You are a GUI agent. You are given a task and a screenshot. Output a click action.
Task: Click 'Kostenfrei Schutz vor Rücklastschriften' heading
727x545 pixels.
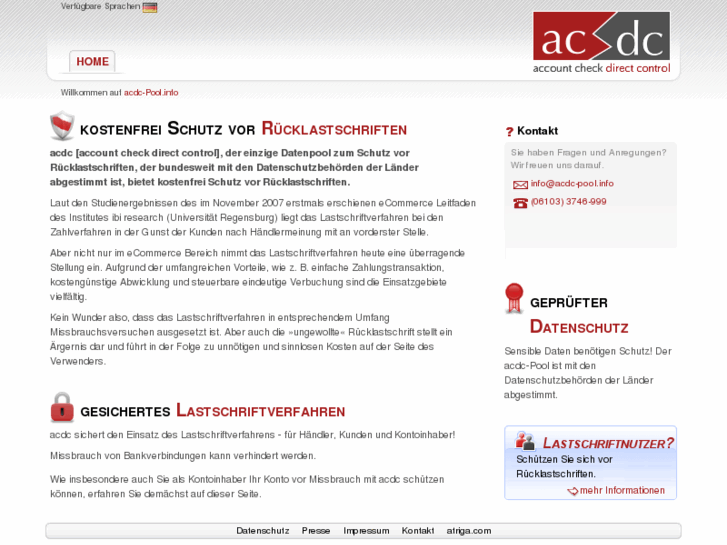point(243,128)
